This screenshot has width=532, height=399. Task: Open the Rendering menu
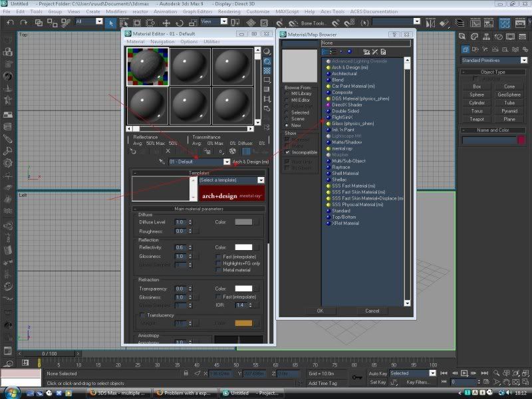[x=229, y=11]
